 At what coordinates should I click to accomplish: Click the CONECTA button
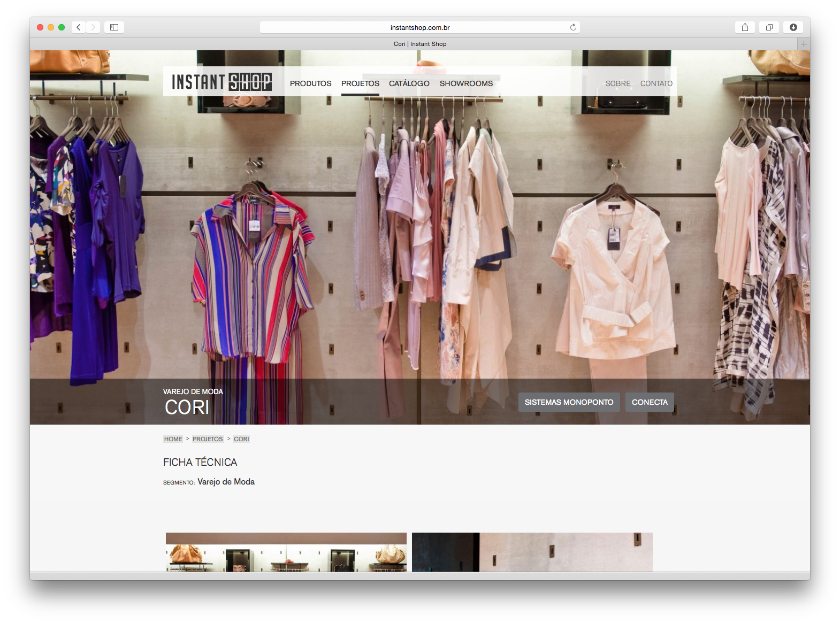click(650, 402)
